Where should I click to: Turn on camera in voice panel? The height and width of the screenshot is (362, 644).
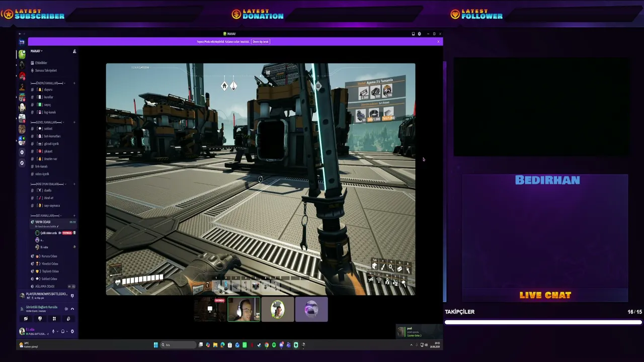tap(26, 318)
